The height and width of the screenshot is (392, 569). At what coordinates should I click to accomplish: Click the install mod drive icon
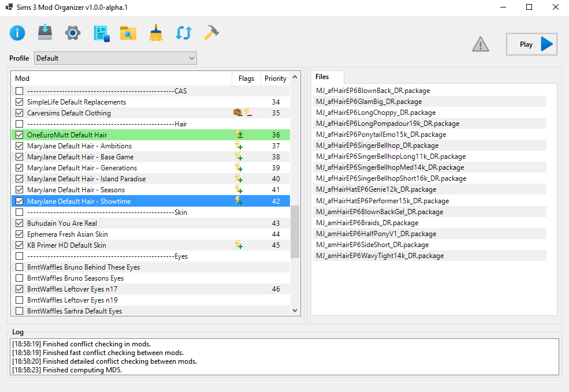45,33
